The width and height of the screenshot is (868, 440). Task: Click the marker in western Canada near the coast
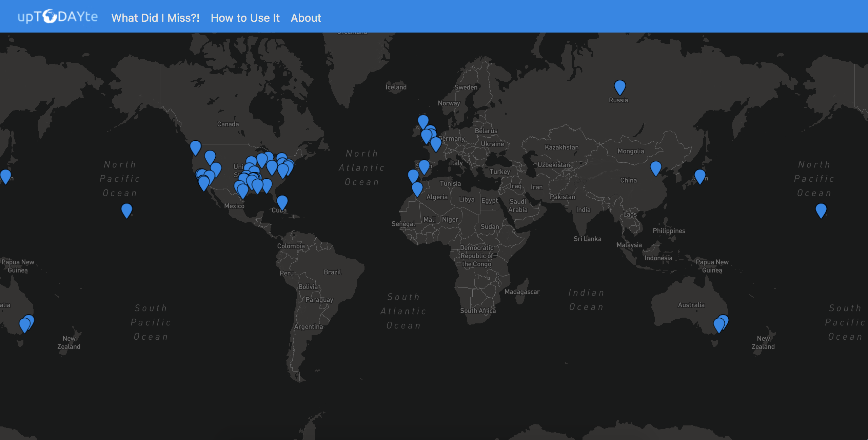point(195,146)
